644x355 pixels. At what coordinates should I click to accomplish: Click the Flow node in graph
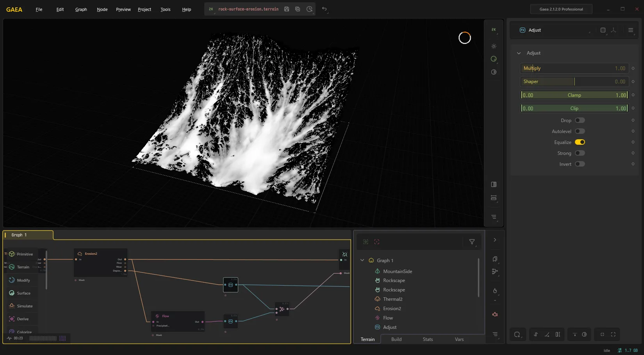click(x=178, y=321)
